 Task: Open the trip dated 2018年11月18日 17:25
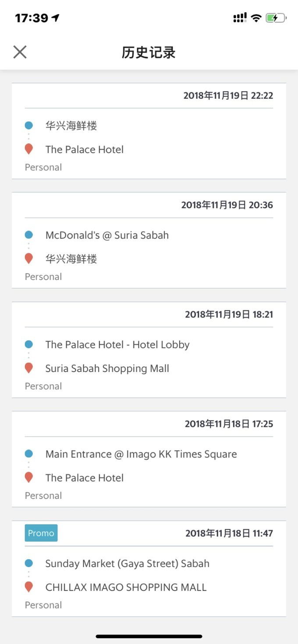click(x=149, y=459)
